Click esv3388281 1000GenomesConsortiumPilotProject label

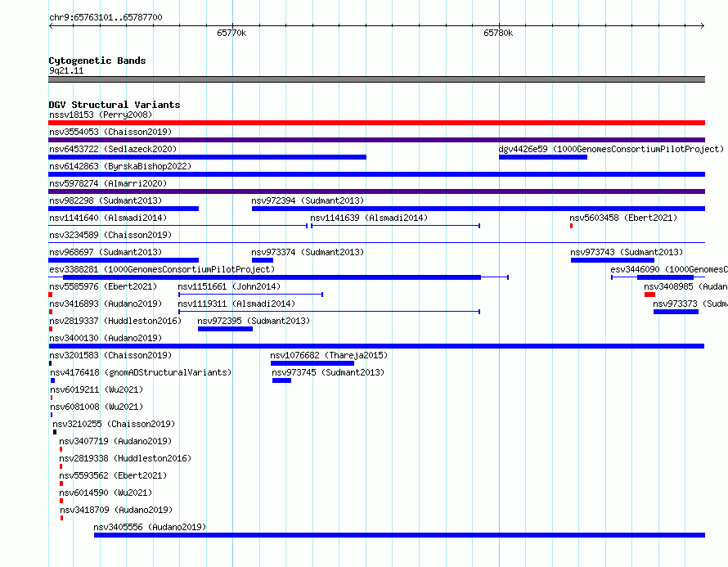point(162,269)
